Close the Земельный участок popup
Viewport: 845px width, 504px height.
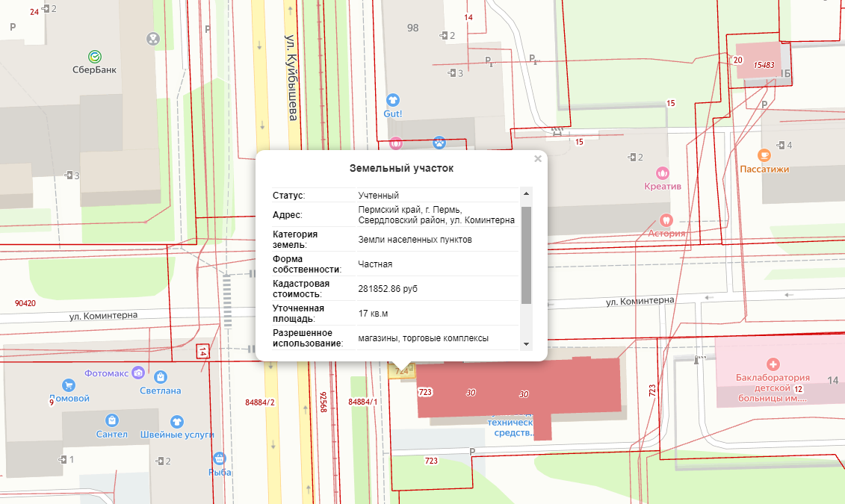coord(537,158)
